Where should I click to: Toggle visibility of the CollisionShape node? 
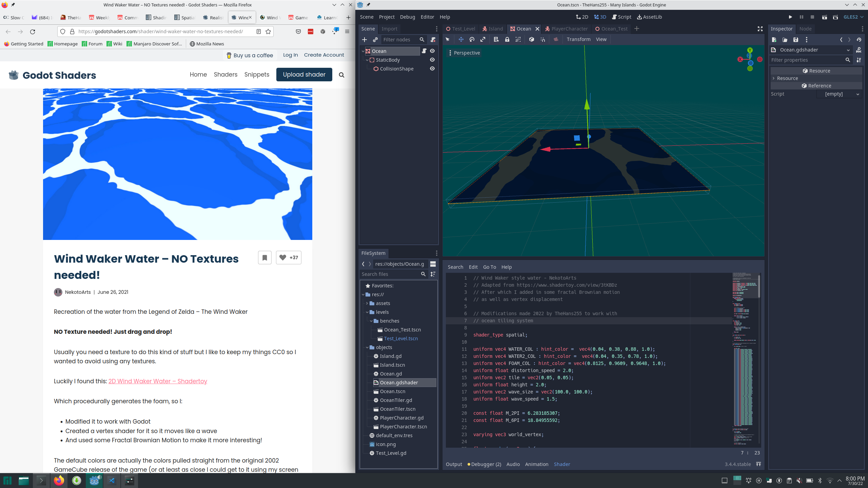pos(432,68)
